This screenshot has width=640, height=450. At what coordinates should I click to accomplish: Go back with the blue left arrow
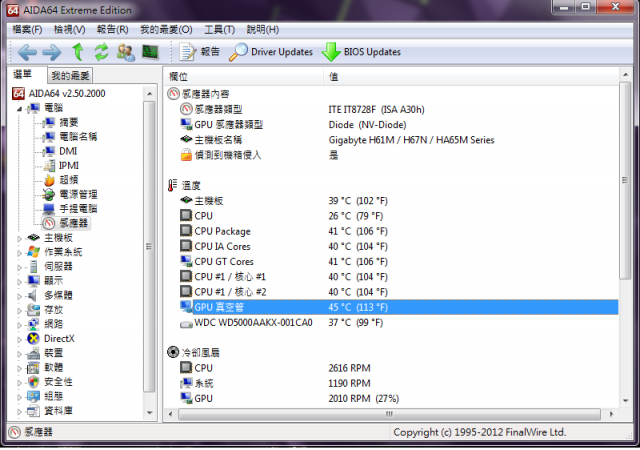(x=27, y=52)
